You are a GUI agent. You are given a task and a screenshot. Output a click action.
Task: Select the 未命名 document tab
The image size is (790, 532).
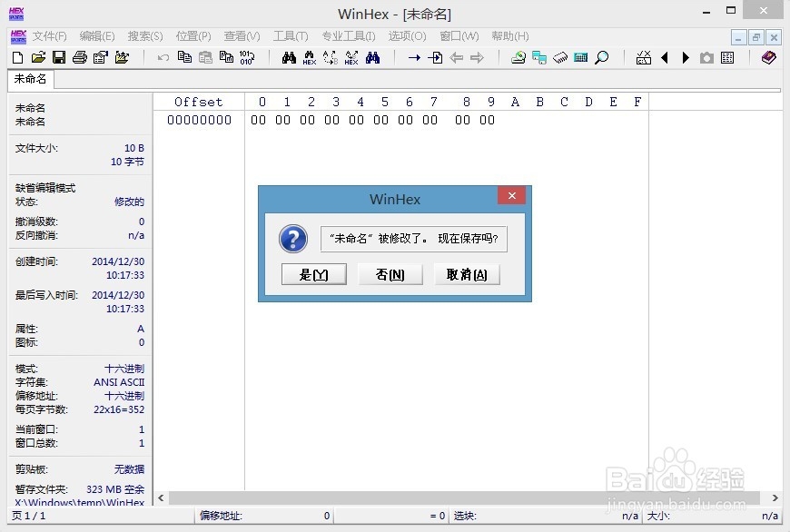(30, 79)
